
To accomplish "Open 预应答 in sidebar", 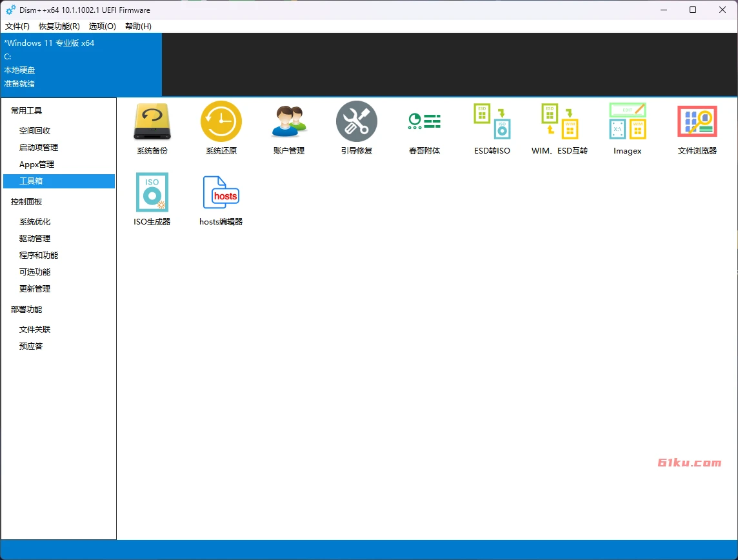I will [x=31, y=346].
